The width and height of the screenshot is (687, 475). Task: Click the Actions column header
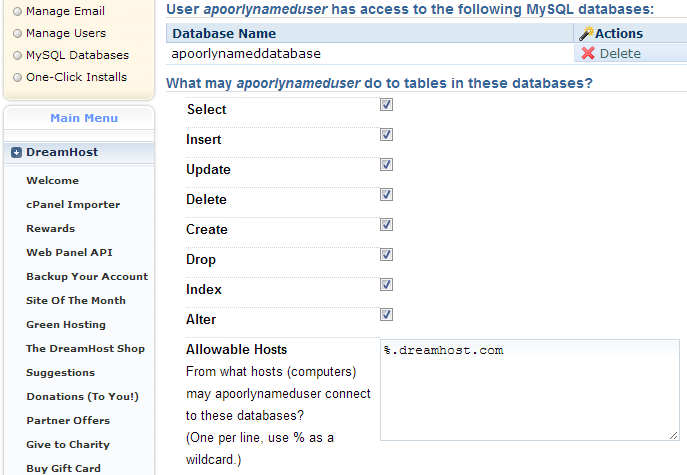click(630, 33)
